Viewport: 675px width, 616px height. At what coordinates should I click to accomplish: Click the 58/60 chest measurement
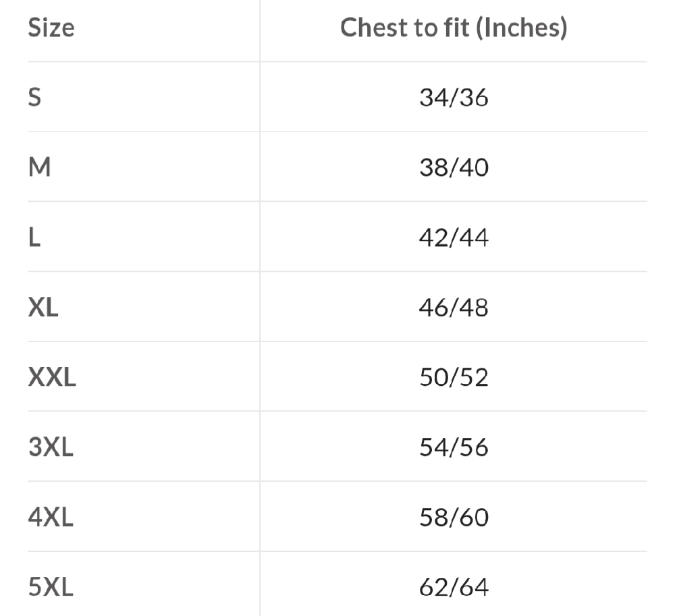454,518
